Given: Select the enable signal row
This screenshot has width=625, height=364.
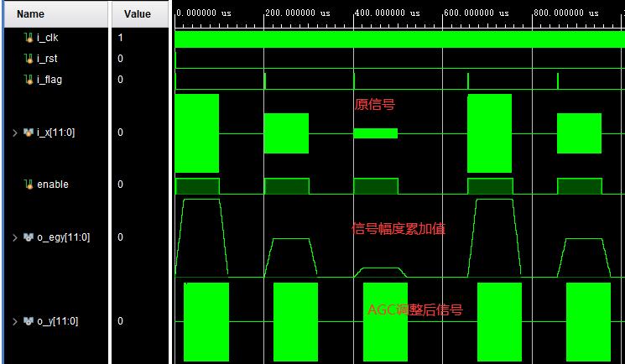Looking at the screenshot, I should 86,185.
